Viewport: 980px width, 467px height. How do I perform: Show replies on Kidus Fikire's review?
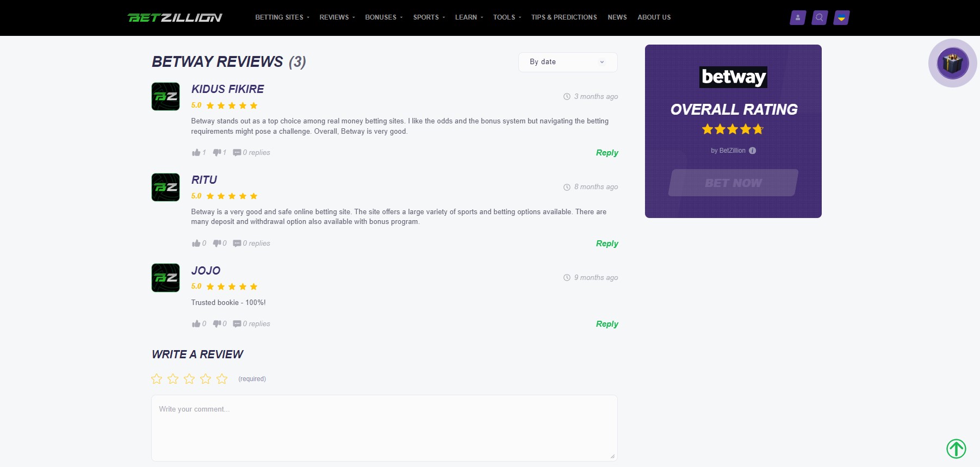251,152
